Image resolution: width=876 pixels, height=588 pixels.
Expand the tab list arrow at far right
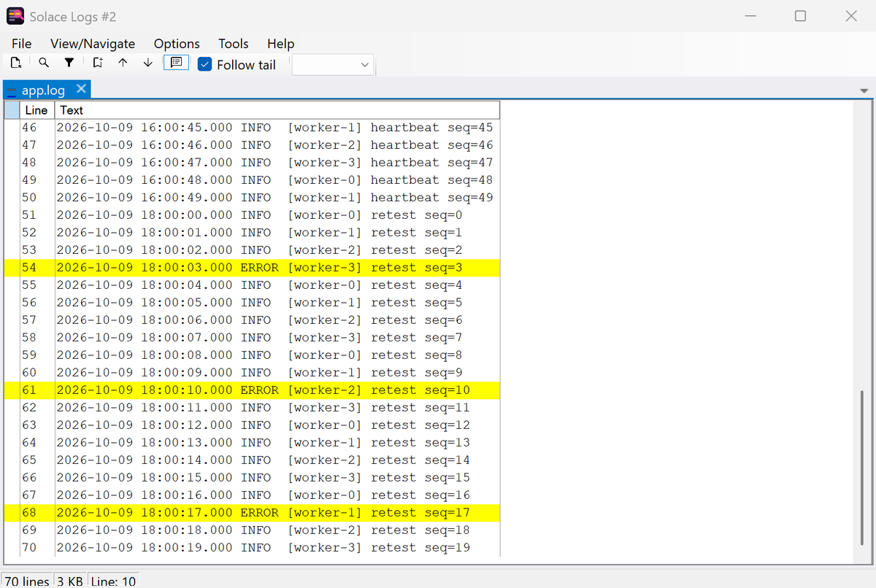coord(864,91)
